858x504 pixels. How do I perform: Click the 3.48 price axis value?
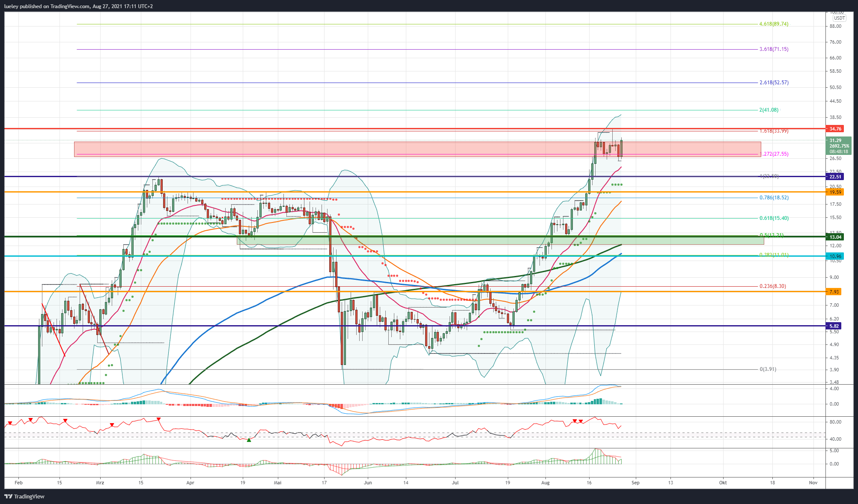(x=834, y=382)
